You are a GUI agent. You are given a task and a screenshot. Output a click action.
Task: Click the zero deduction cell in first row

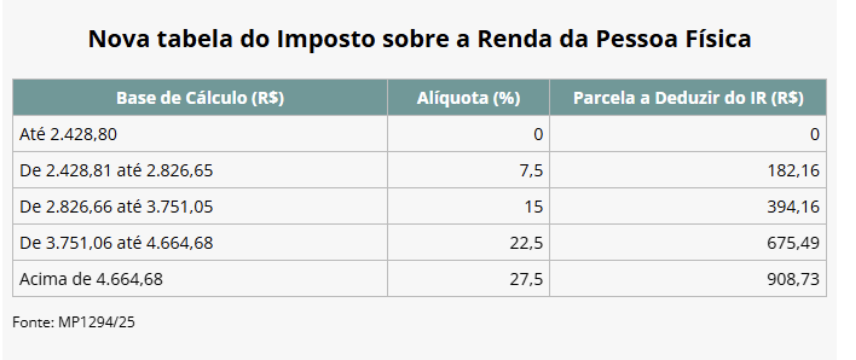click(688, 134)
